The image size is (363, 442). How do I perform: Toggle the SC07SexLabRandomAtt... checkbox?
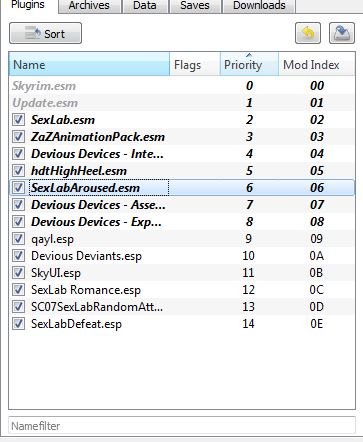pyautogui.click(x=18, y=307)
